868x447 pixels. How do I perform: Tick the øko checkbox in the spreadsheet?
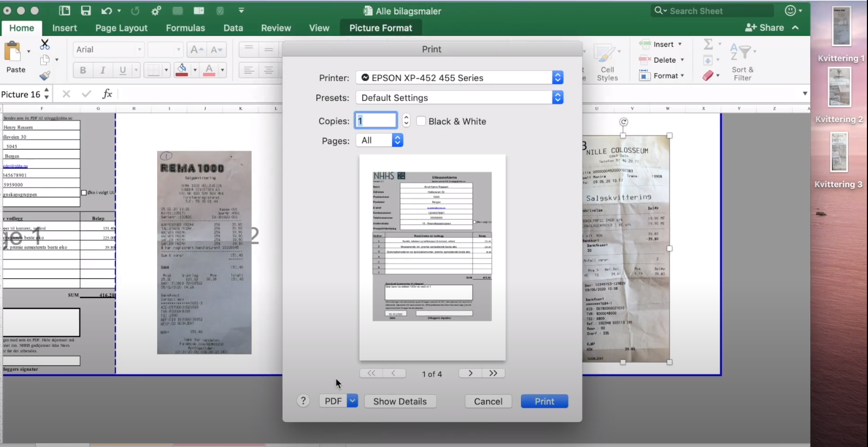pos(84,193)
